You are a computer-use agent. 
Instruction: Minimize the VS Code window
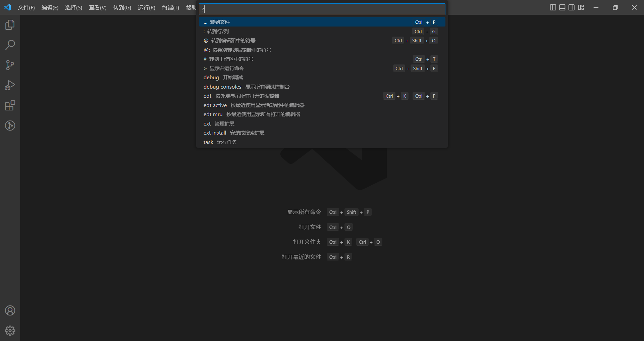coord(596,7)
